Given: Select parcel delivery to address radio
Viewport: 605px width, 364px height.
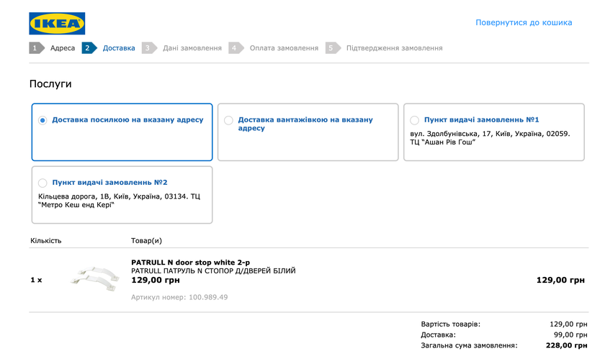Looking at the screenshot, I should pyautogui.click(x=42, y=121).
